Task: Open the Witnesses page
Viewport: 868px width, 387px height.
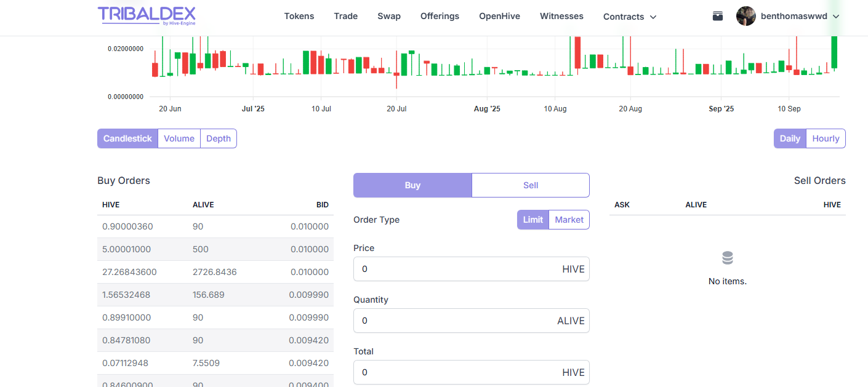Action: (561, 16)
